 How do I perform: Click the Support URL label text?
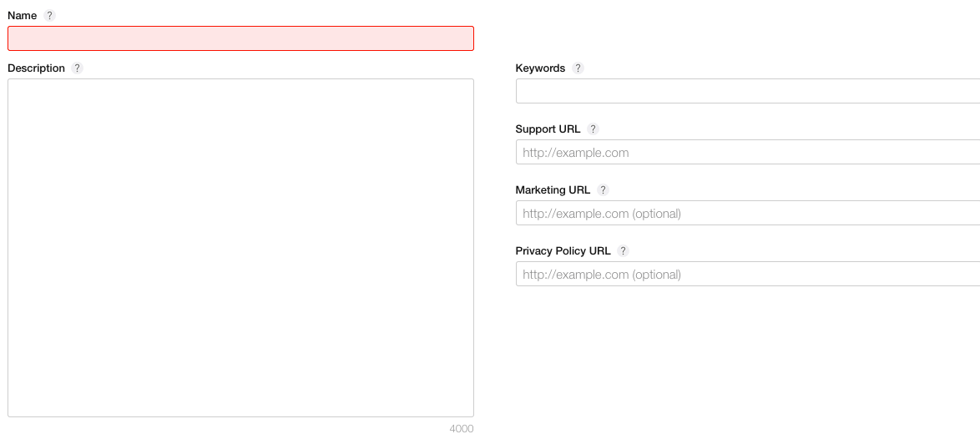point(548,129)
